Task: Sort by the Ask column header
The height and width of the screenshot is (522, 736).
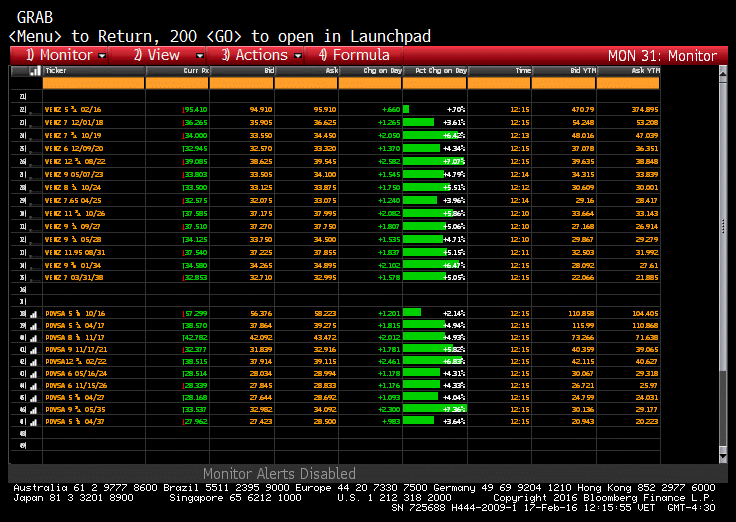Action: click(x=306, y=71)
